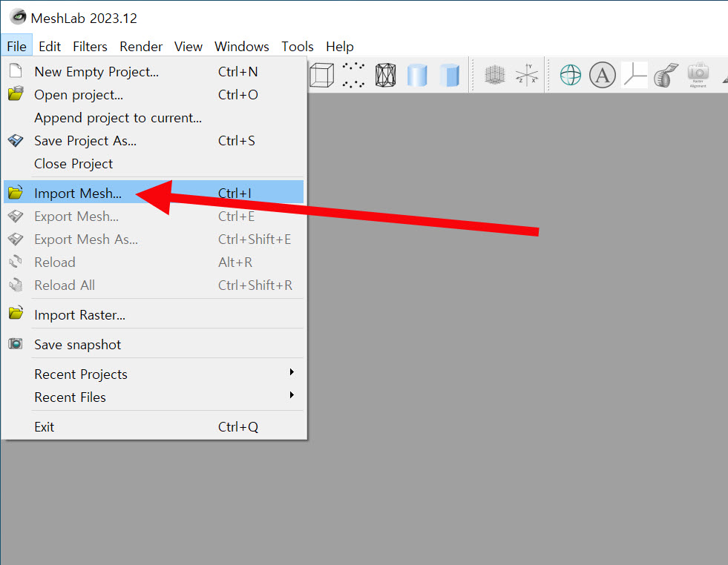Choose Exit from File menu

click(x=154, y=427)
